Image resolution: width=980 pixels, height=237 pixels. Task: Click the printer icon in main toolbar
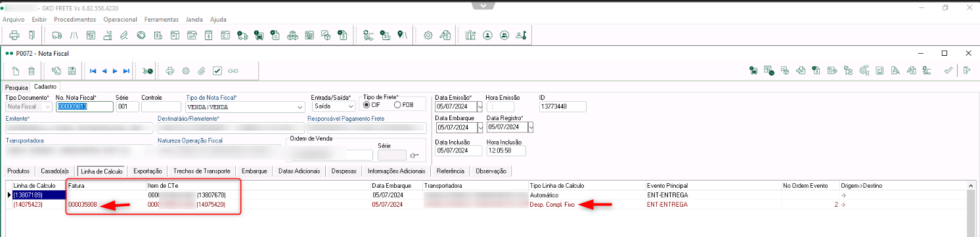coord(15,35)
